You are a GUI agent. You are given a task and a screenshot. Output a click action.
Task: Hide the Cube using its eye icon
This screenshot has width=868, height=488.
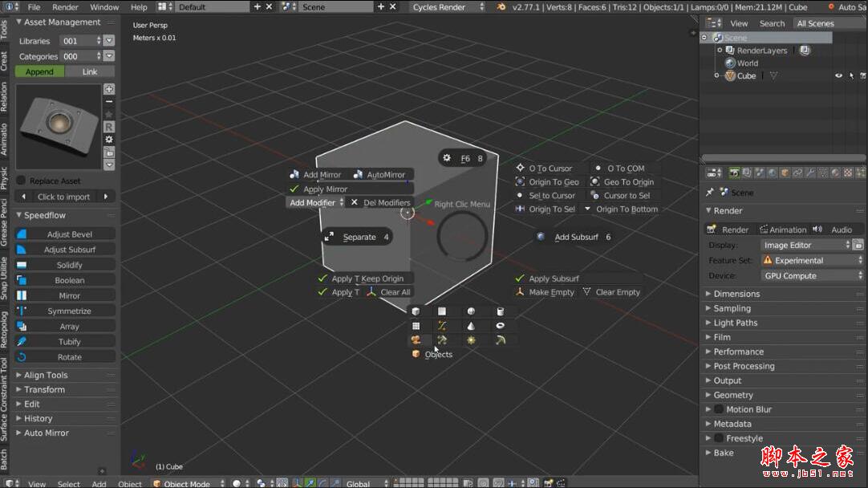click(838, 76)
